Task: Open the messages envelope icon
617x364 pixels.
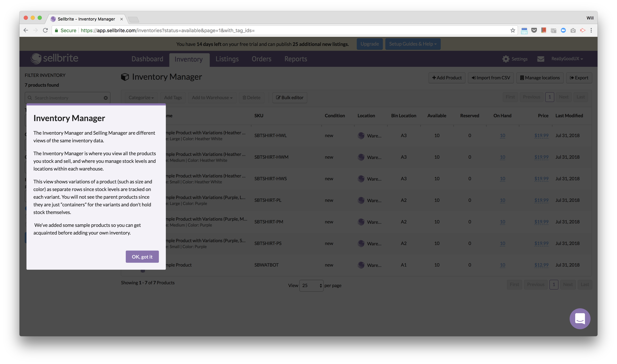Action: pyautogui.click(x=541, y=59)
